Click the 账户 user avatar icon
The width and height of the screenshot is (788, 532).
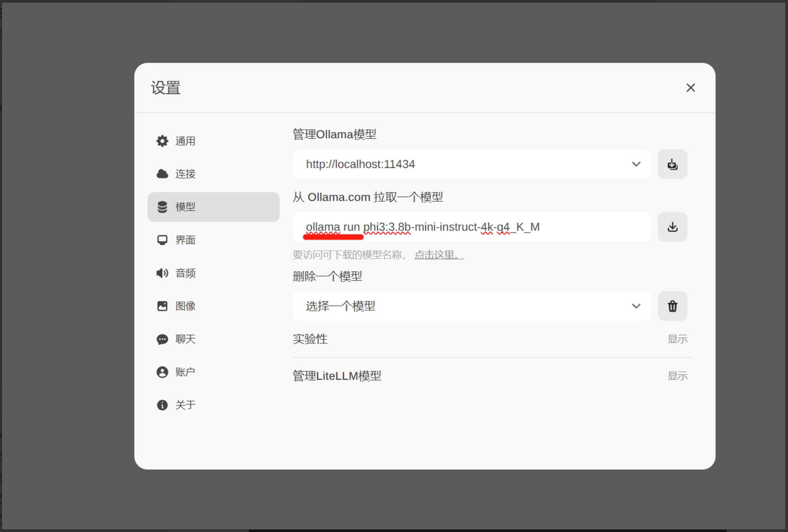coord(162,372)
